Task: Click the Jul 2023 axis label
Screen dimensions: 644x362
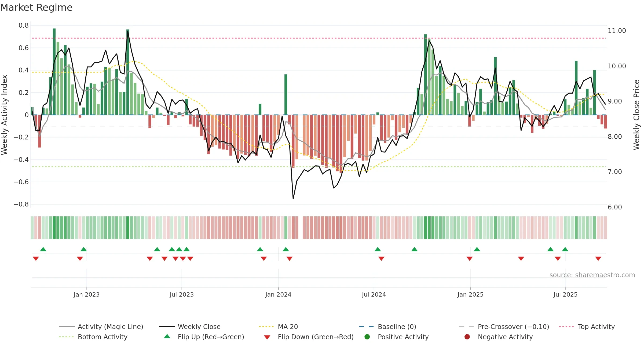Action: [x=182, y=294]
